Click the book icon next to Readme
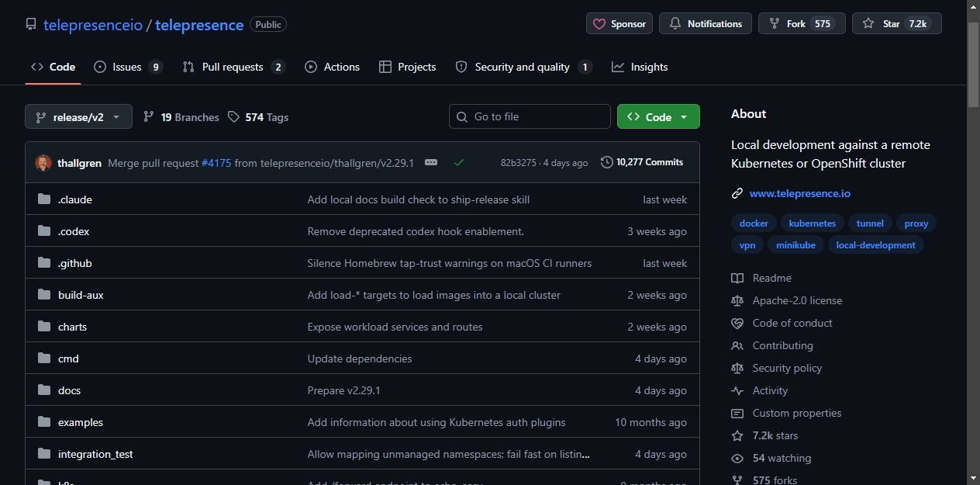The width and height of the screenshot is (980, 485). [737, 278]
